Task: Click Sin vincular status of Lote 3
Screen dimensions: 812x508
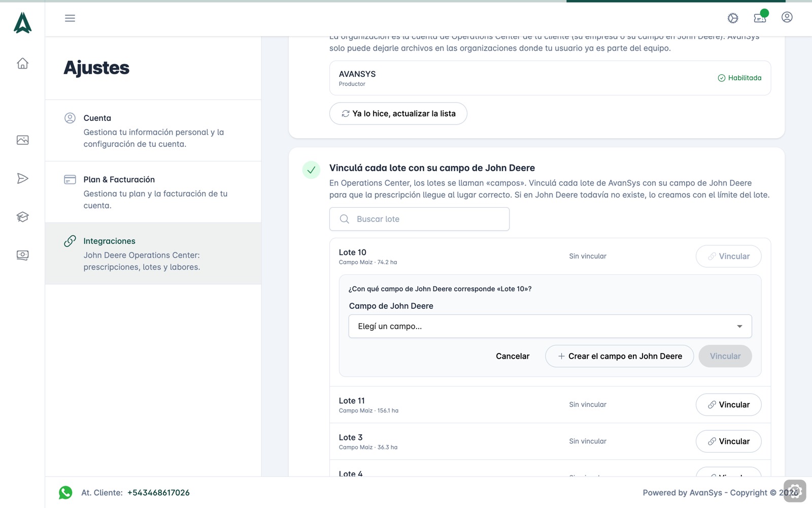Action: [x=588, y=441]
